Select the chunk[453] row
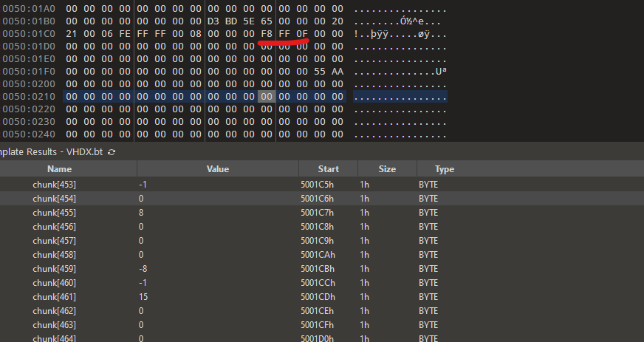644x342 pixels. point(55,184)
